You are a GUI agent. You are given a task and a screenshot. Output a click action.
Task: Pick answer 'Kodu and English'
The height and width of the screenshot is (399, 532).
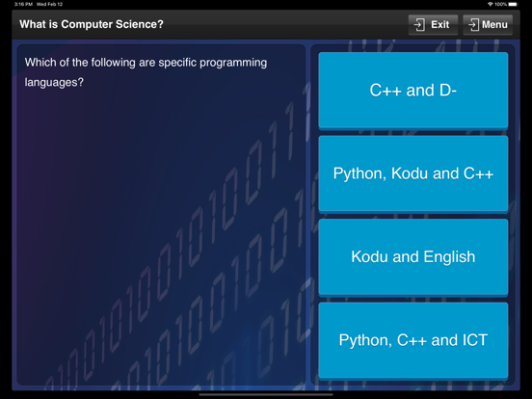pos(412,257)
